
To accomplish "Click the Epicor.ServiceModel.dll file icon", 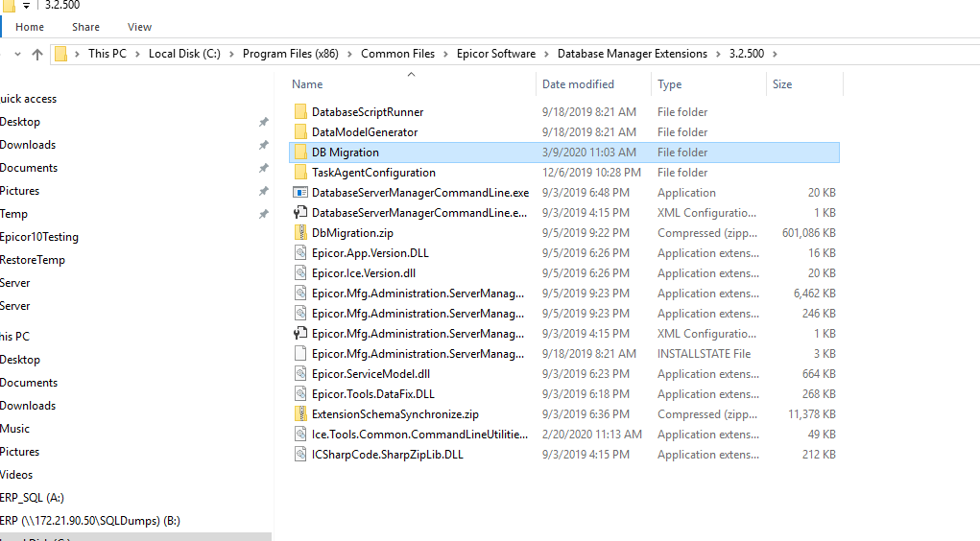I will 300,373.
